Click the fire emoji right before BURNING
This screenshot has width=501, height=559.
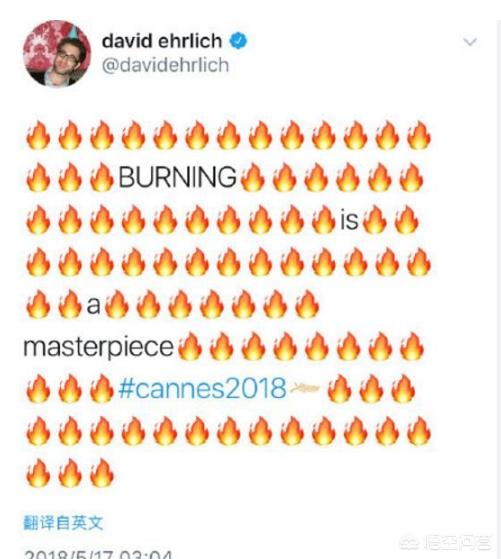pyautogui.click(x=102, y=177)
